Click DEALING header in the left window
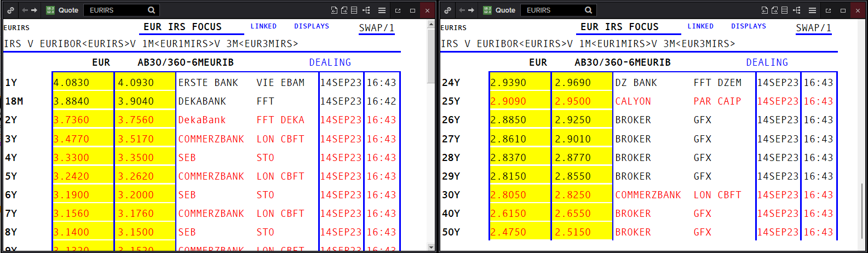The image size is (868, 253). [330, 62]
